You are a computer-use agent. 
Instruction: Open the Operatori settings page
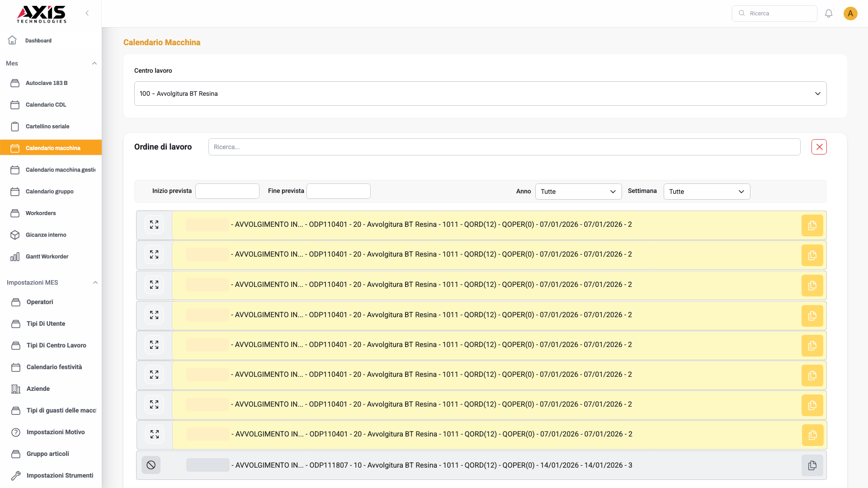tap(40, 302)
